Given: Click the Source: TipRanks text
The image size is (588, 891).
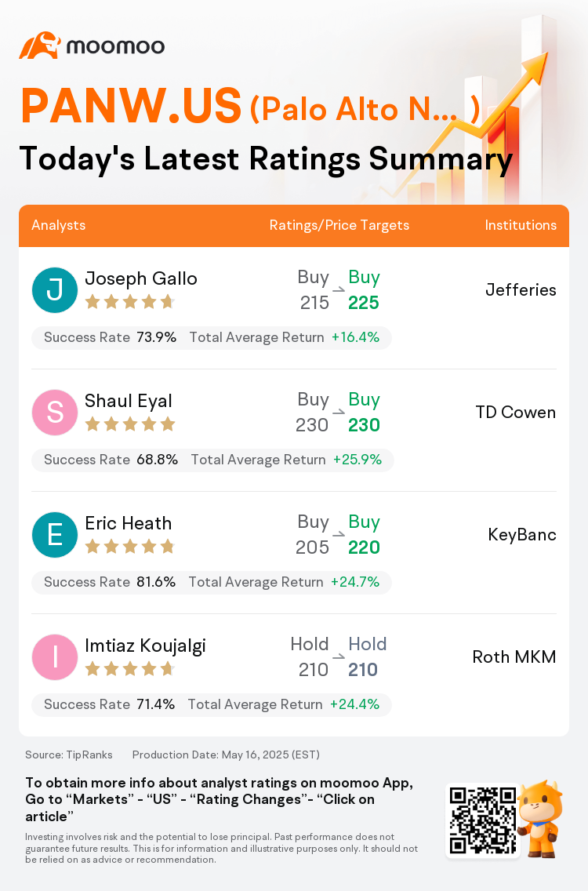Looking at the screenshot, I should 69,755.
